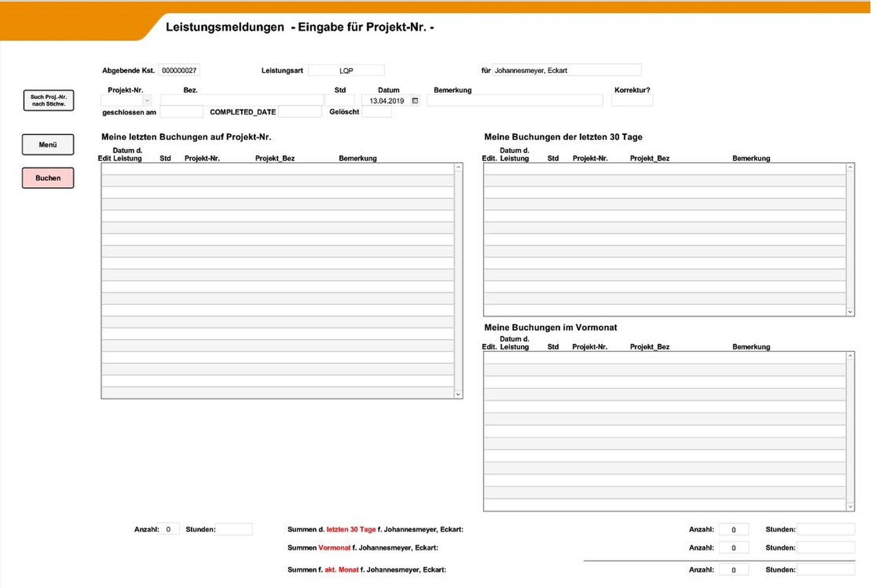Click the Leistungsart field showing LQP
This screenshot has height=588, width=882.
(x=346, y=71)
